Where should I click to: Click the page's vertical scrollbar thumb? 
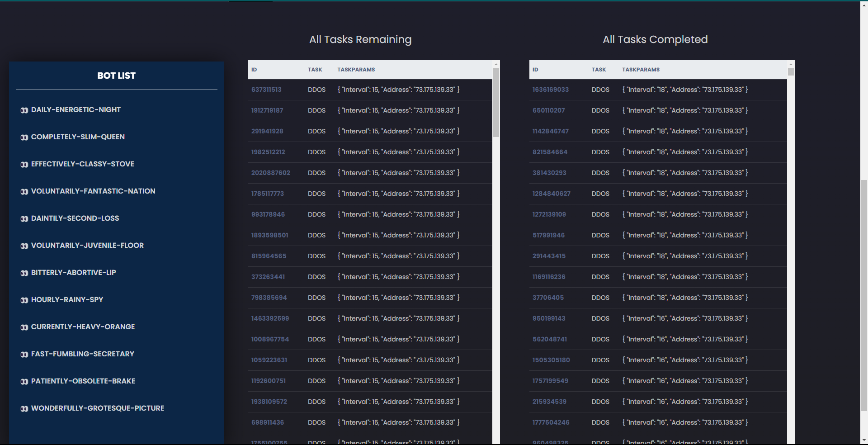pos(864,294)
